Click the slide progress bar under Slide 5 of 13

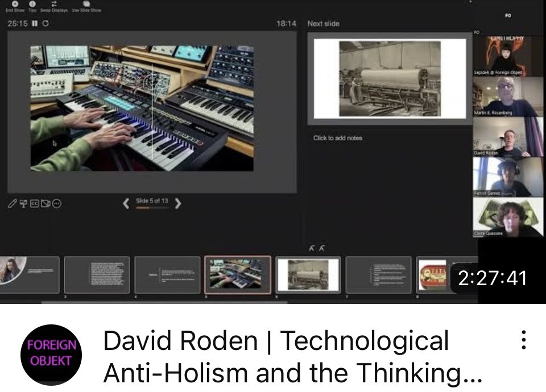pyautogui.click(x=152, y=208)
